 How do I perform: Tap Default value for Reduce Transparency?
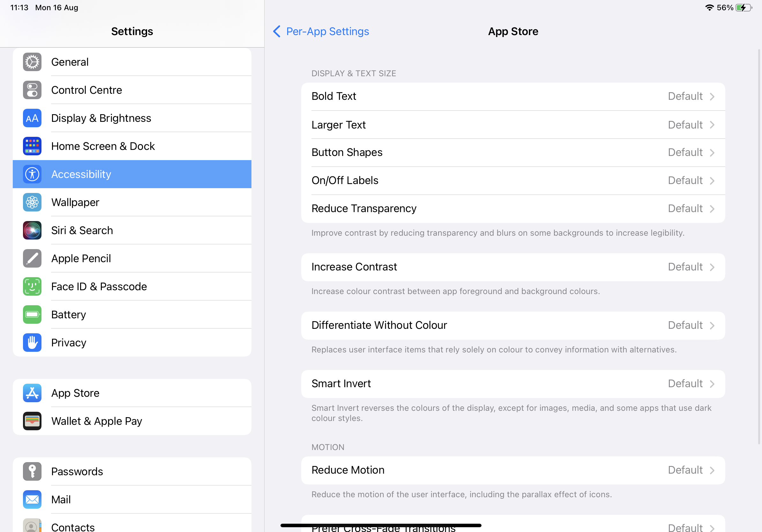[685, 209]
